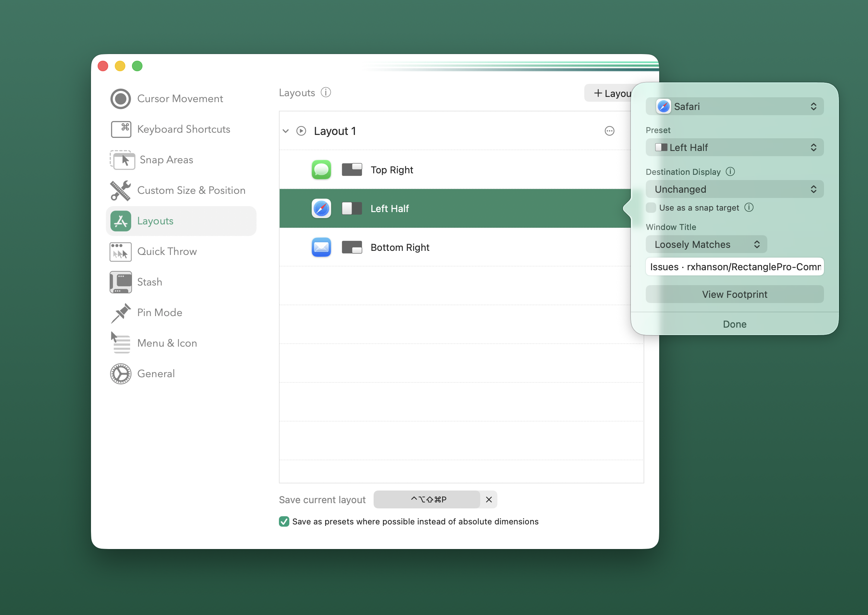Click the Layouts info icon
Viewport: 868px width, 615px height.
pyautogui.click(x=326, y=92)
